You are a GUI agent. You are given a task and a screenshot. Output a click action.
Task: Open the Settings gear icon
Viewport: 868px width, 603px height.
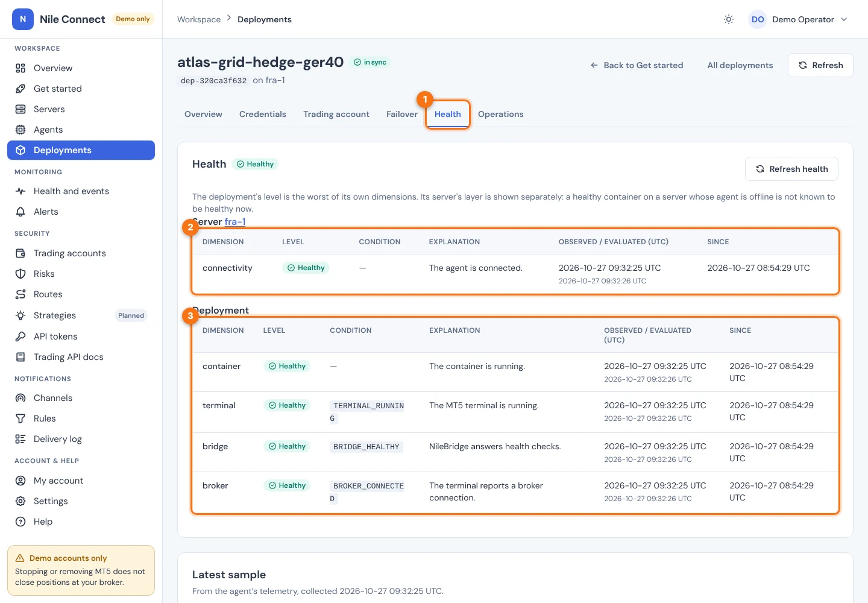[20, 501]
